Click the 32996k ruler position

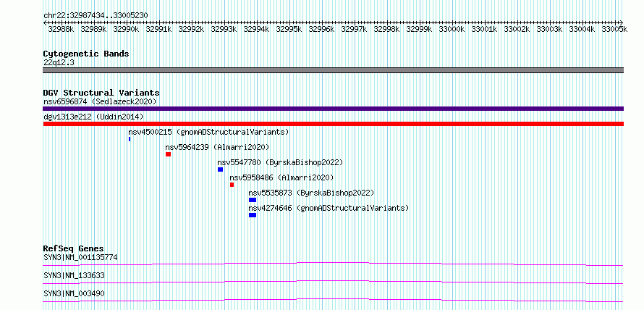point(321,29)
